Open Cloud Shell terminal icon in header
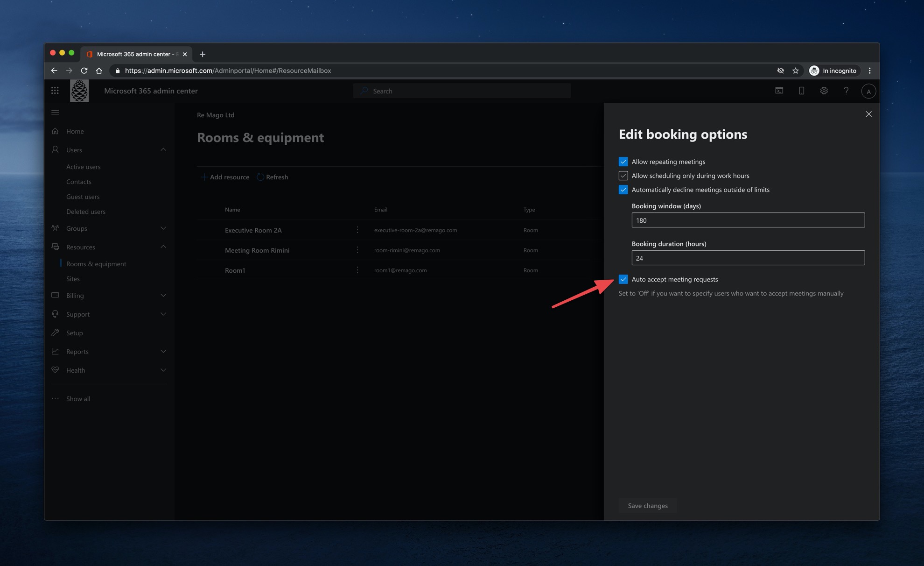Image resolution: width=924 pixels, height=566 pixels. click(x=779, y=91)
